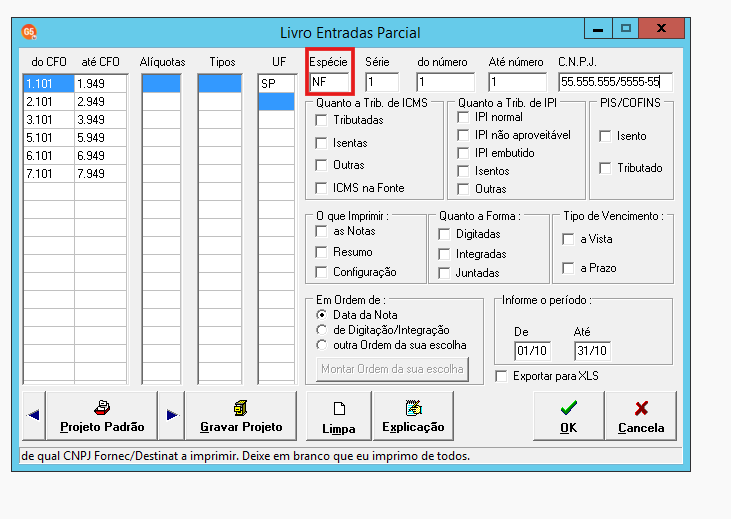Tick the a Prazo vencimento checkbox
Image resolution: width=731 pixels, height=519 pixels.
568,268
